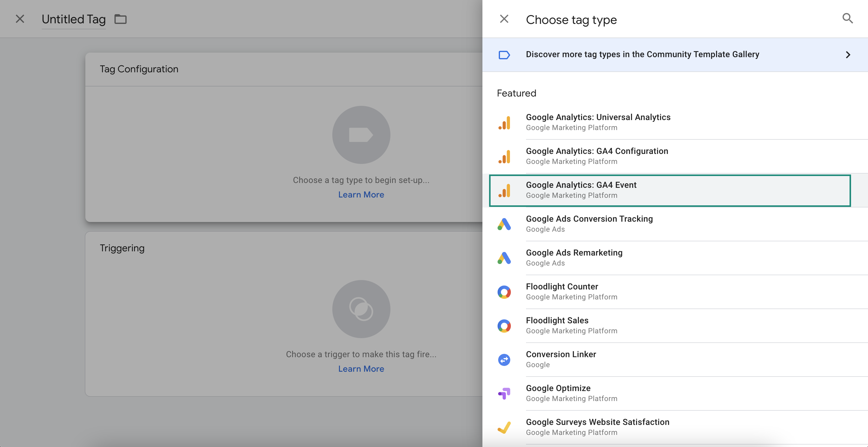Click the Conversion Linker arrows icon
This screenshot has width=868, height=447.
click(x=504, y=360)
